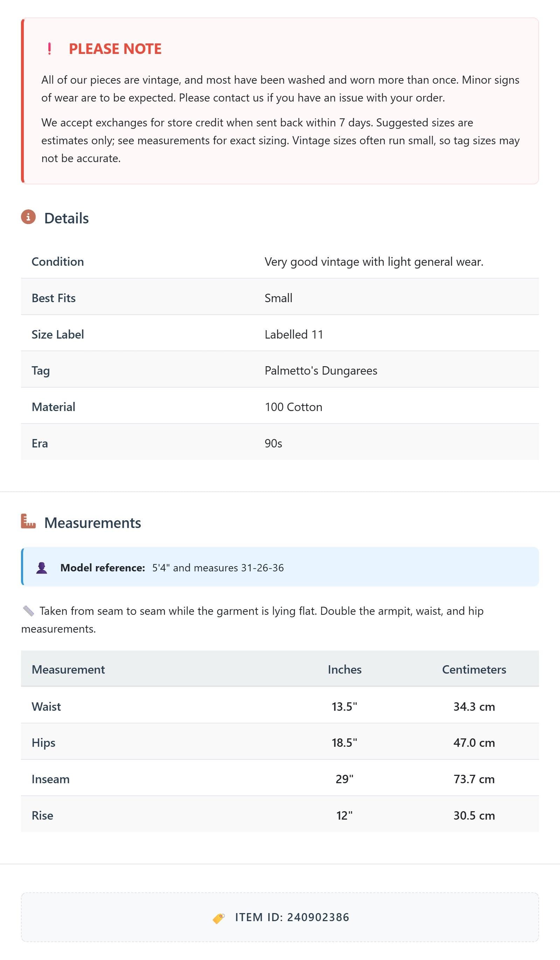Click the Hips 47.0 cm value
This screenshot has height=960, width=560.
click(x=474, y=743)
